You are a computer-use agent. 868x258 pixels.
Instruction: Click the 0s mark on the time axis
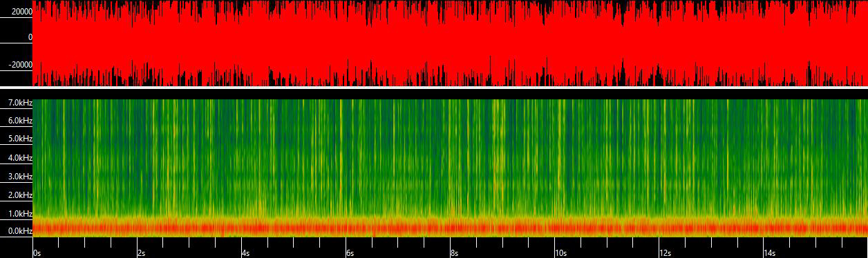tap(37, 253)
